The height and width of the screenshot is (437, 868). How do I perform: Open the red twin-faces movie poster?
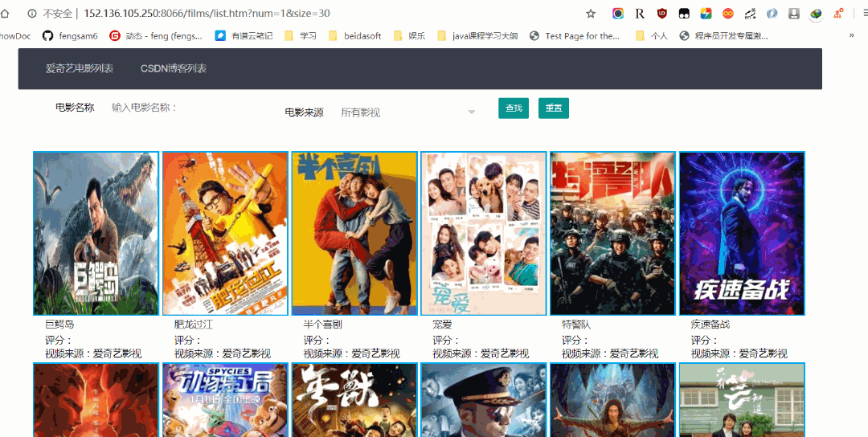[x=96, y=400]
